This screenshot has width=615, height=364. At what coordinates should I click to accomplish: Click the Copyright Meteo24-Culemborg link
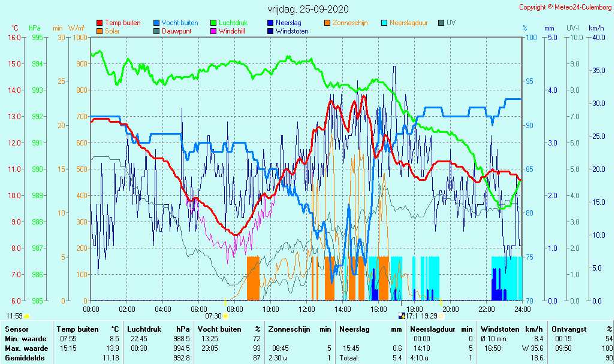[565, 7]
